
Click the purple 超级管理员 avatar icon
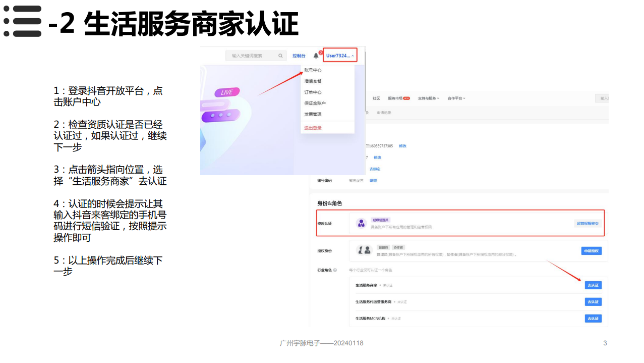362,222
